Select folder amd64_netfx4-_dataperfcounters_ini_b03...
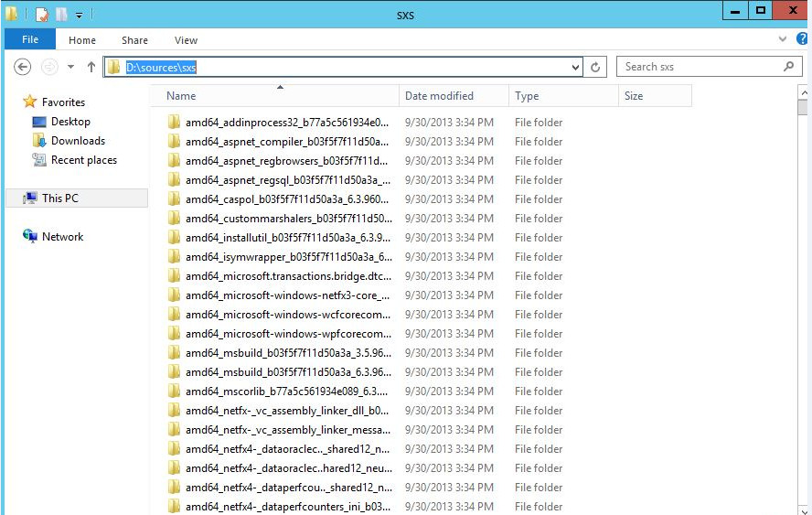Image resolution: width=812 pixels, height=515 pixels. coord(288,506)
